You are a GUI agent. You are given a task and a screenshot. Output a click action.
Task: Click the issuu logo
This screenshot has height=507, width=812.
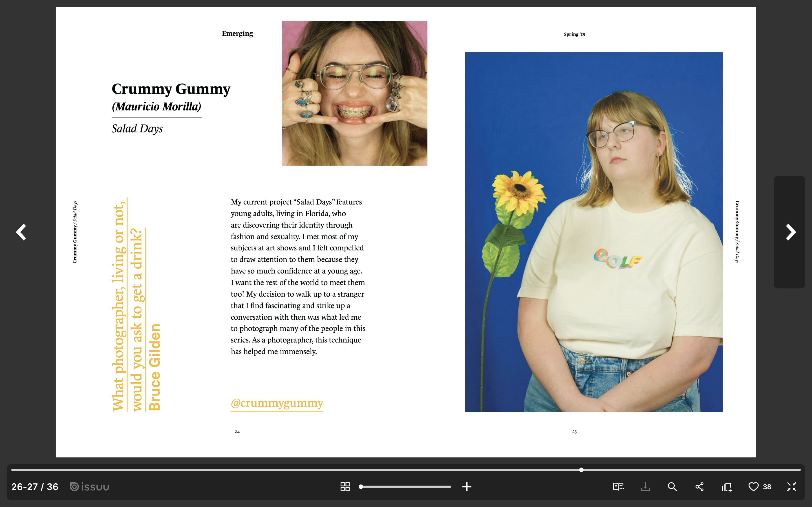[90, 486]
